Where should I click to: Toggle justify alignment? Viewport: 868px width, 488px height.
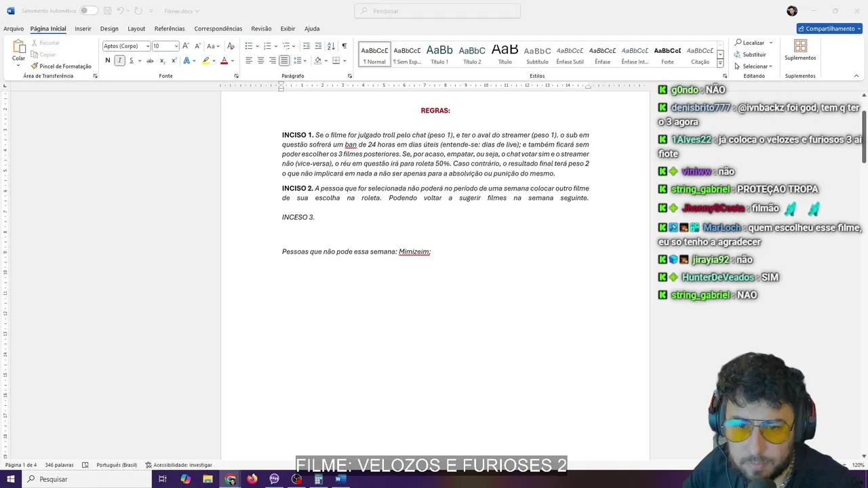284,60
